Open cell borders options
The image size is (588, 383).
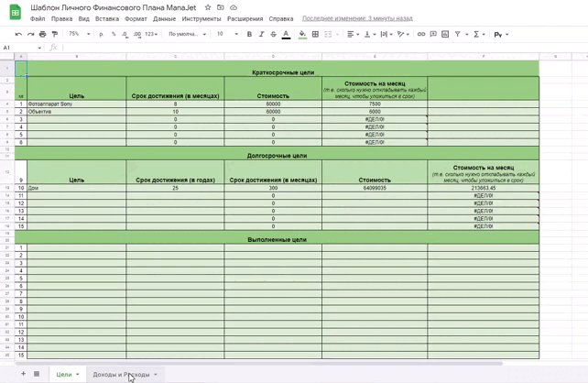pos(315,34)
